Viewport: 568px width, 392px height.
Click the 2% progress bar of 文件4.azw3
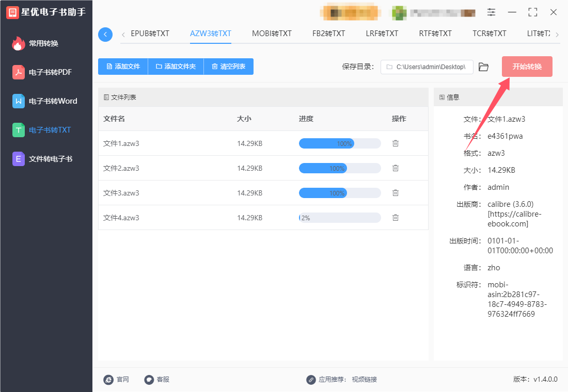tap(340, 218)
